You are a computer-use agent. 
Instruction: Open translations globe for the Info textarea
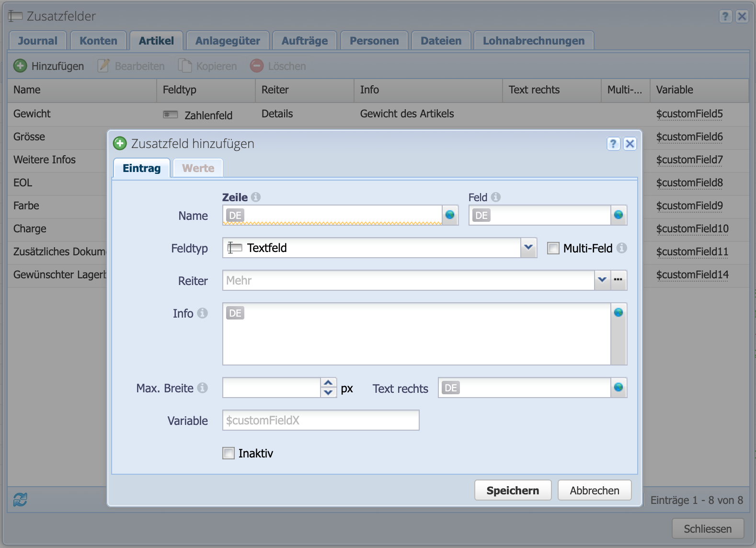click(619, 313)
